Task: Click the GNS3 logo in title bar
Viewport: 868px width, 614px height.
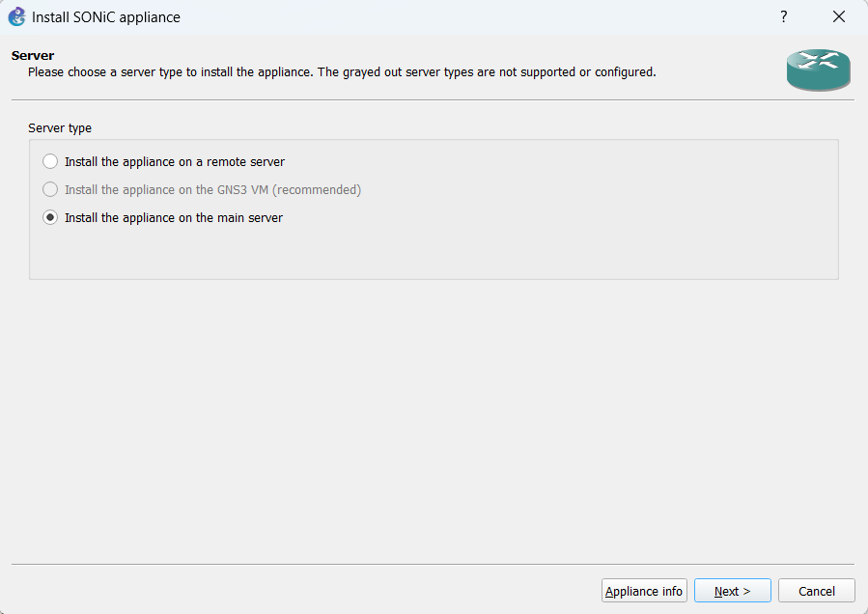Action: tap(16, 16)
